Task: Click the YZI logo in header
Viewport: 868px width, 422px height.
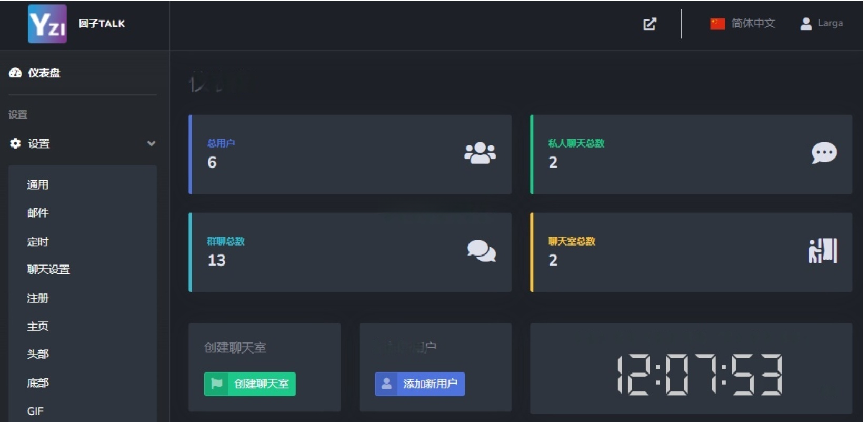Action: coord(47,24)
